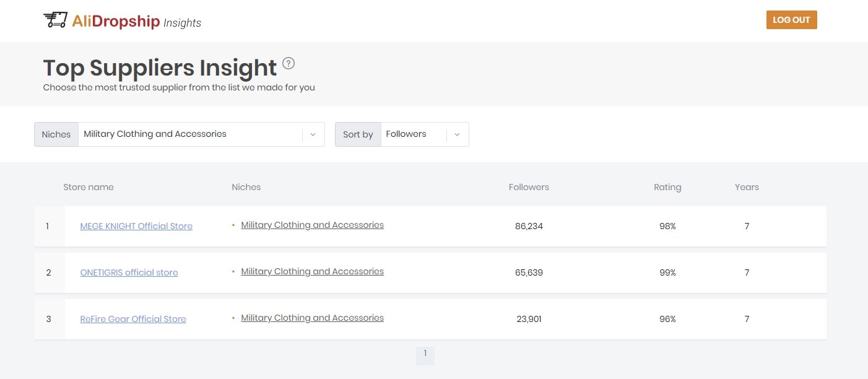Click the AliDropship shopping cart logo icon
Image resolution: width=868 pixels, height=379 pixels.
[x=55, y=20]
